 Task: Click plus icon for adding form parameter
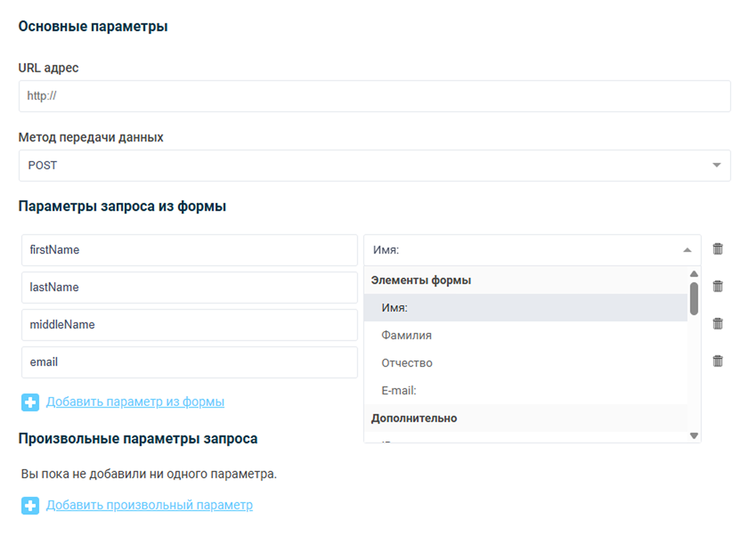tap(30, 402)
